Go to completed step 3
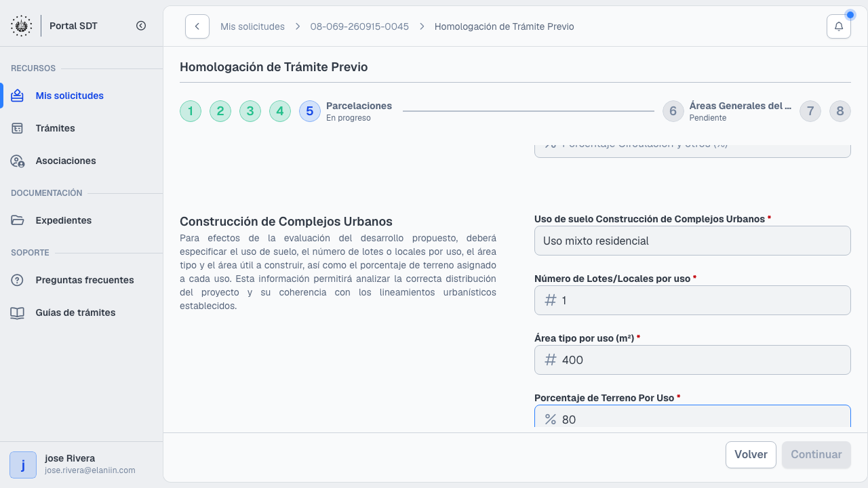 (250, 111)
